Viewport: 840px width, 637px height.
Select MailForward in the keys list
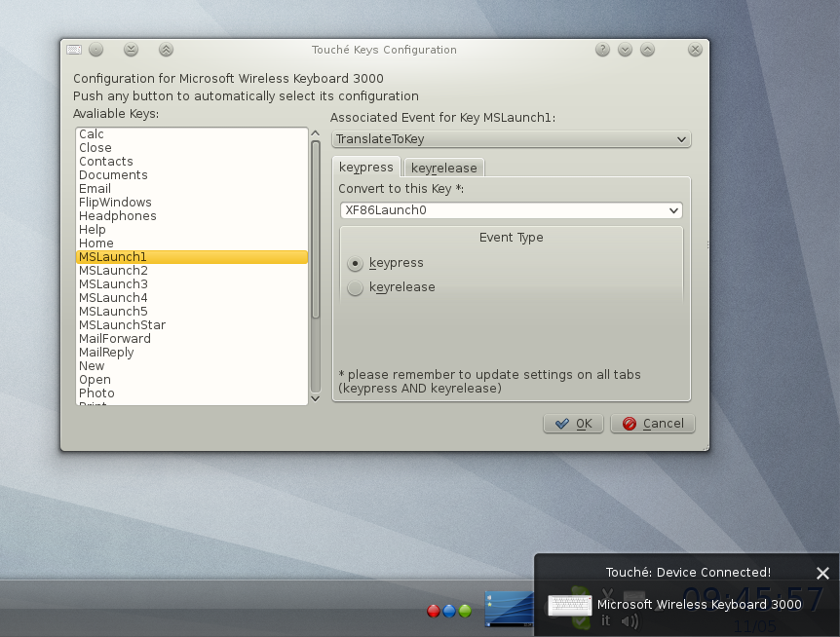[x=192, y=339]
